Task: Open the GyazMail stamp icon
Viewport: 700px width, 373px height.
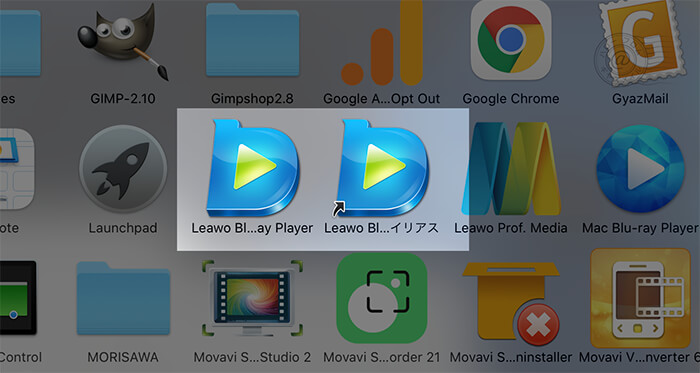Action: pos(641,43)
